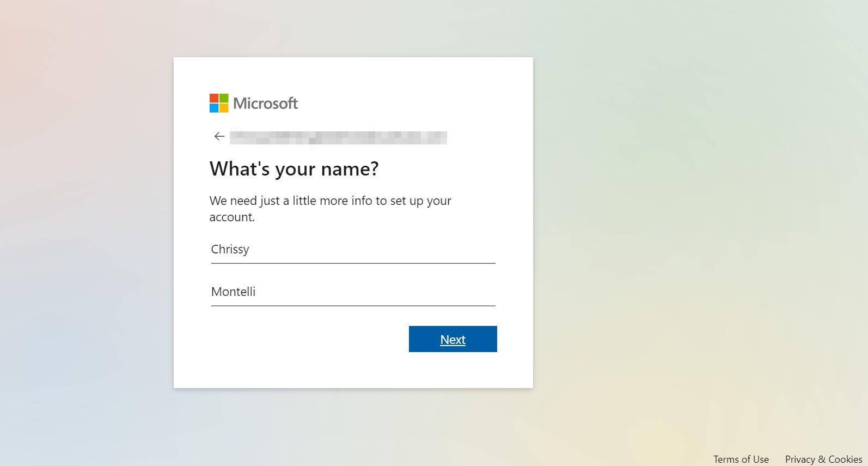The height and width of the screenshot is (466, 868).
Task: Click the back arrow icon
Action: [x=219, y=136]
